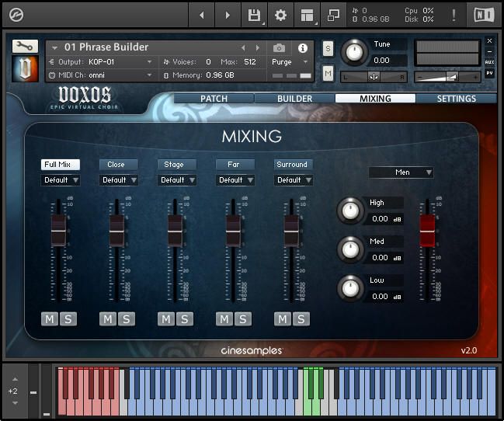Open snapshot view with camera icon
Screen dimensions: 504x421
(x=279, y=48)
